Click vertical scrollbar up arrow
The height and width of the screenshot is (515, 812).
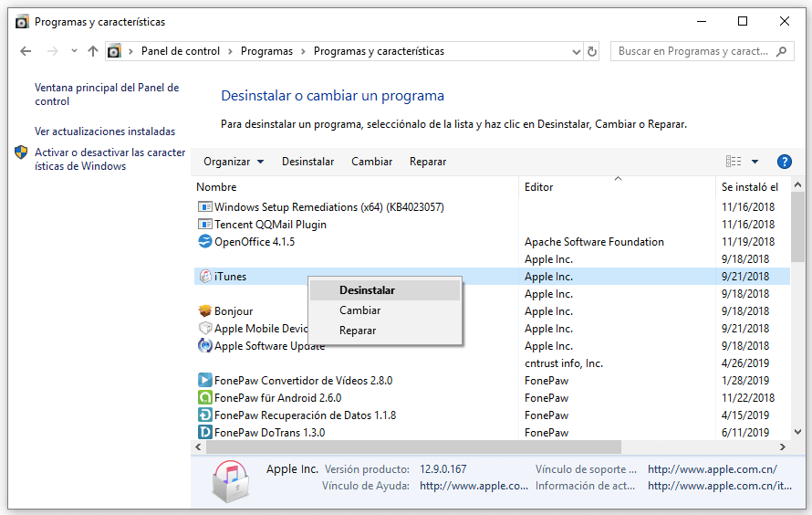point(797,185)
